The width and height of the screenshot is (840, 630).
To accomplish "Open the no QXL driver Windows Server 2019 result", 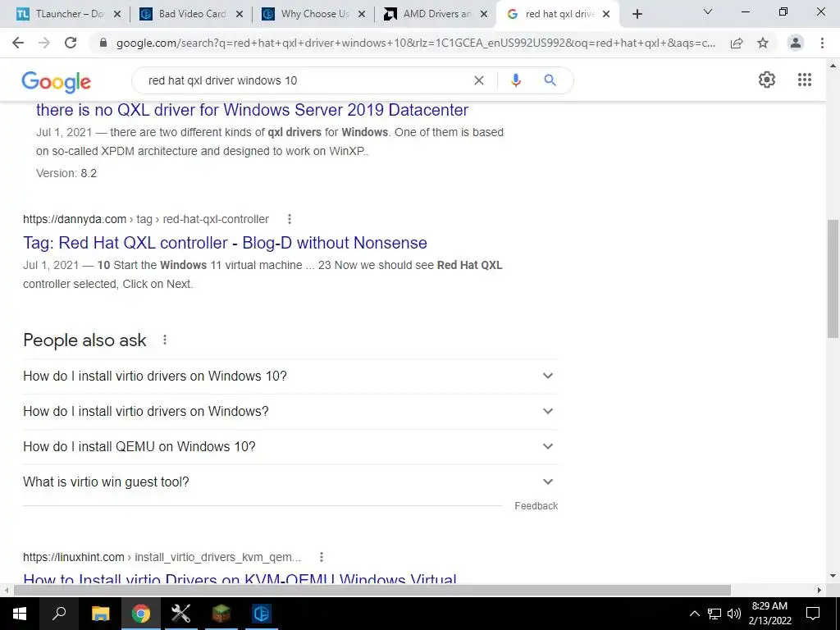I will [x=252, y=110].
